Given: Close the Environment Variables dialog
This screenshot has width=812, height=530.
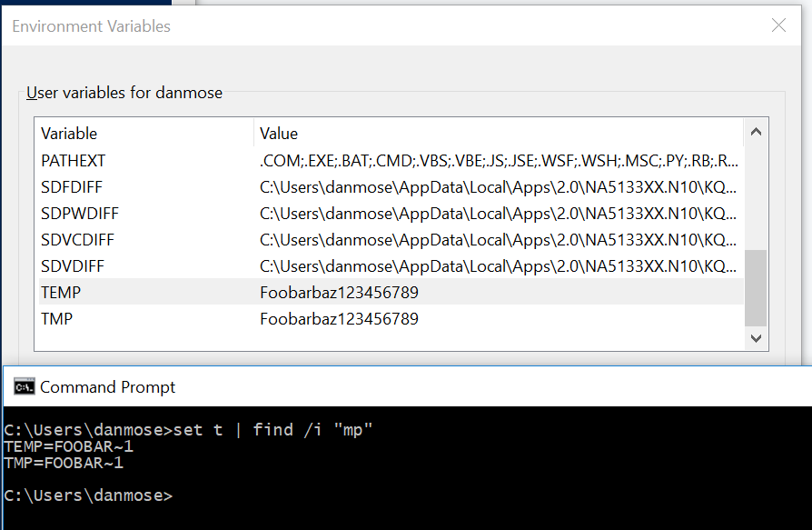Looking at the screenshot, I should pos(778,25).
